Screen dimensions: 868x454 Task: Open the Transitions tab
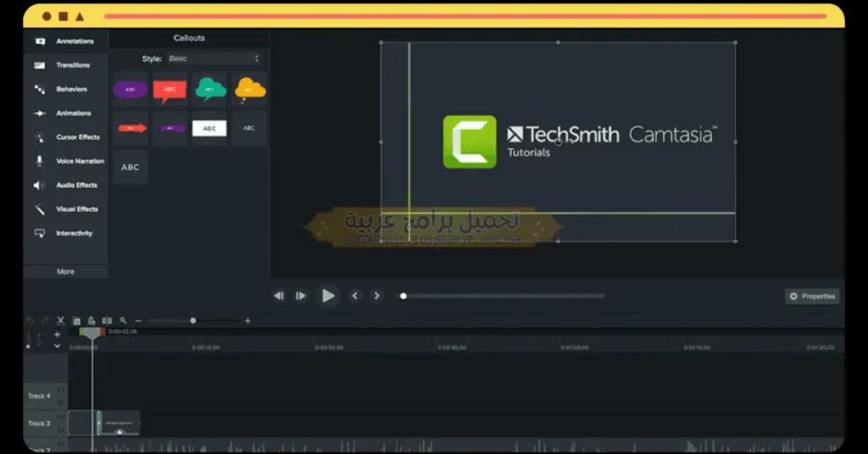click(x=65, y=65)
